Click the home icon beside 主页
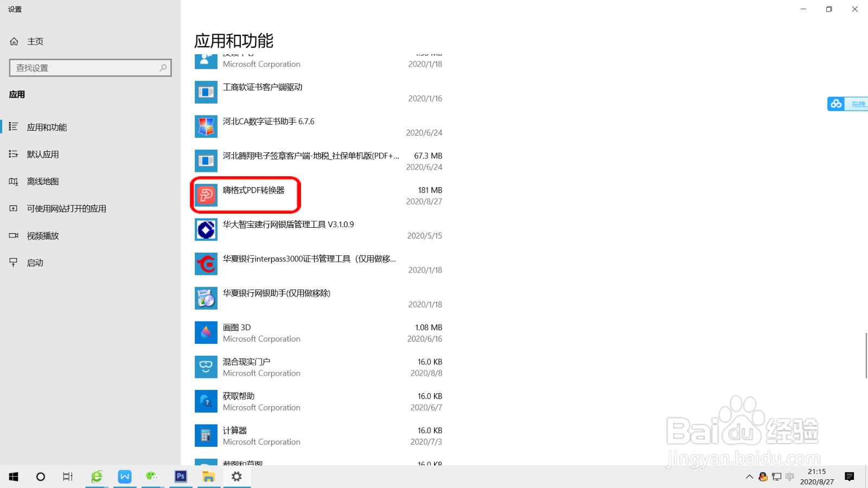Screen dimensions: 868x488 (x=14, y=41)
